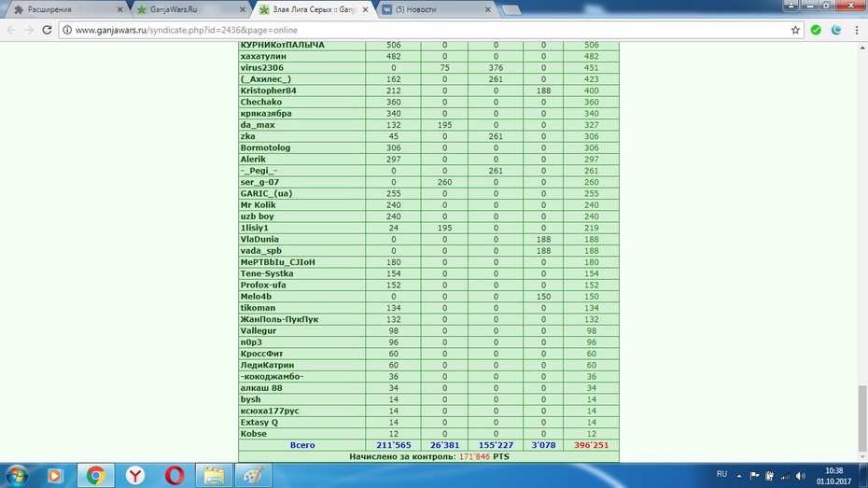This screenshot has width=868, height=488.
Task: Switch RU keyboard language indicator
Action: click(721, 474)
